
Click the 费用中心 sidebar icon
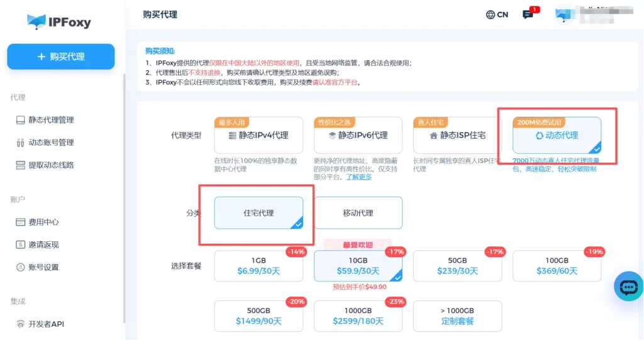click(x=21, y=222)
